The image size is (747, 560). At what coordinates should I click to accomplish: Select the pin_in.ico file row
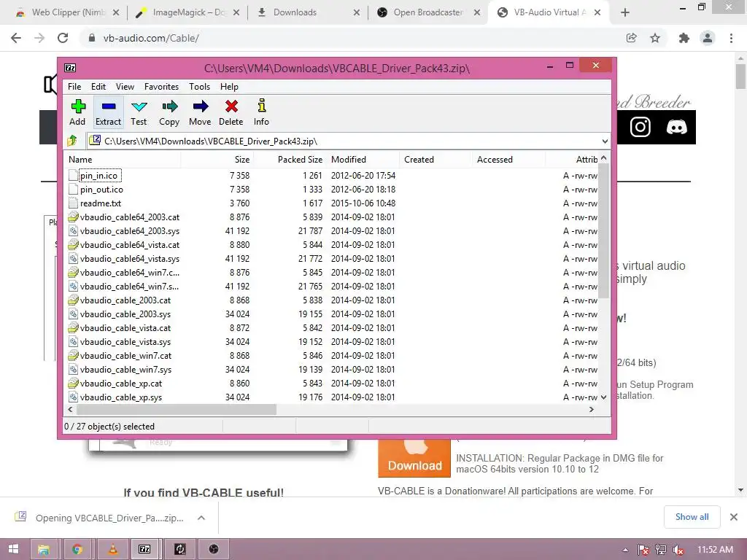(332, 176)
